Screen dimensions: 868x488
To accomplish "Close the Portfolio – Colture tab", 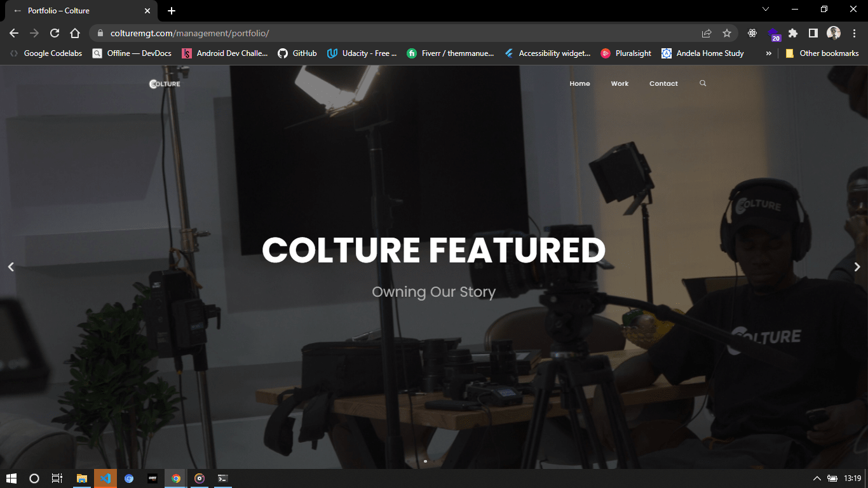I will click(x=147, y=11).
